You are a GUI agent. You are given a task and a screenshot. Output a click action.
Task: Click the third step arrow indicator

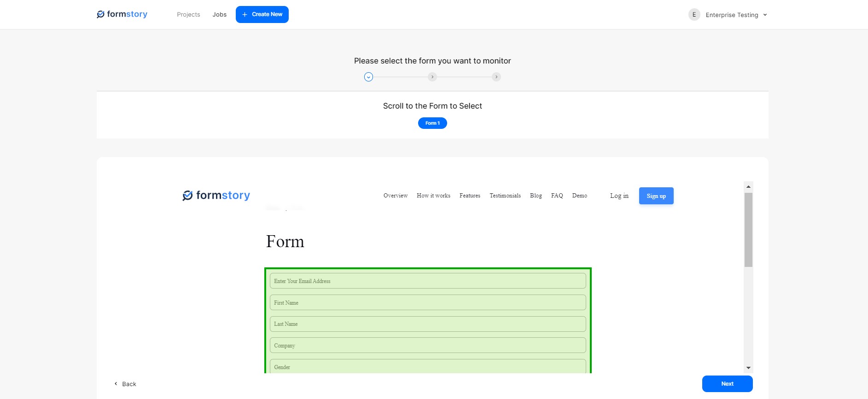point(496,77)
